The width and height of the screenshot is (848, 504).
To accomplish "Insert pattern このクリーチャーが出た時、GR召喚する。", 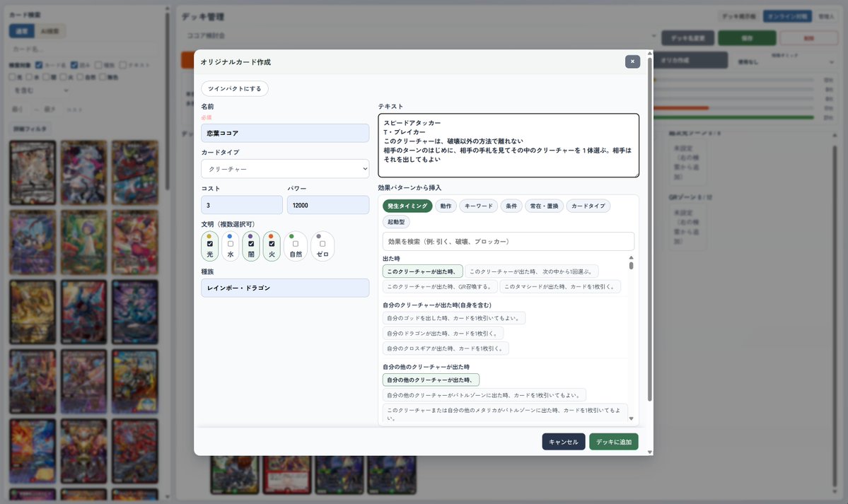I will pyautogui.click(x=440, y=286).
